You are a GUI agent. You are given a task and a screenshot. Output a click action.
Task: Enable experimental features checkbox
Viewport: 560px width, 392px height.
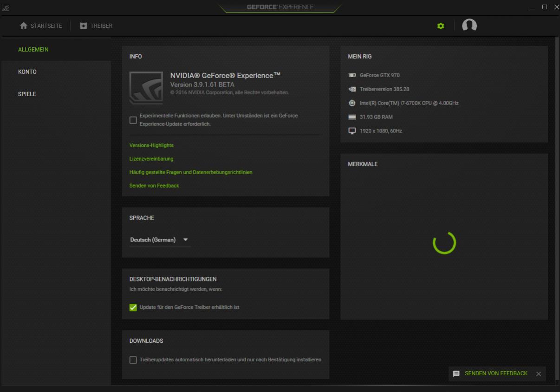coord(133,120)
